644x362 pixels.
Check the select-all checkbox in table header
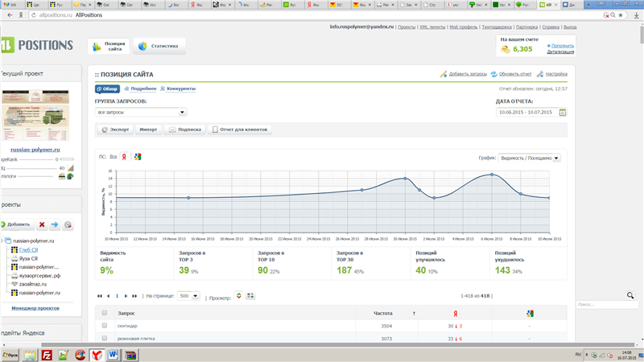click(x=104, y=312)
